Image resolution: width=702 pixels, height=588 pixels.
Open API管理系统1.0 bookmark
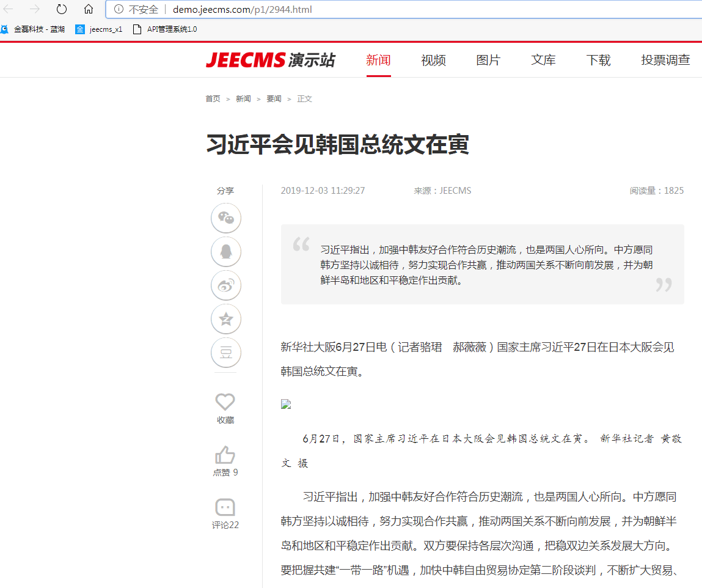(x=165, y=29)
